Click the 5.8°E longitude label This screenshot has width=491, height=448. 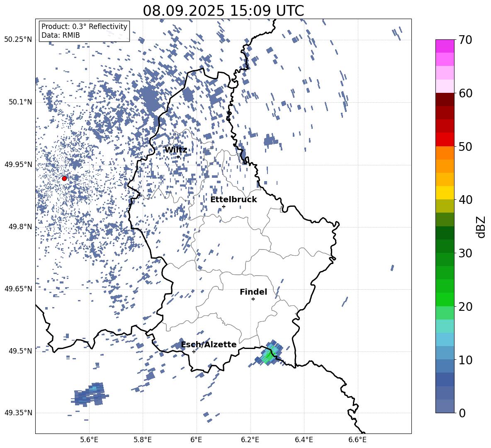(x=143, y=440)
